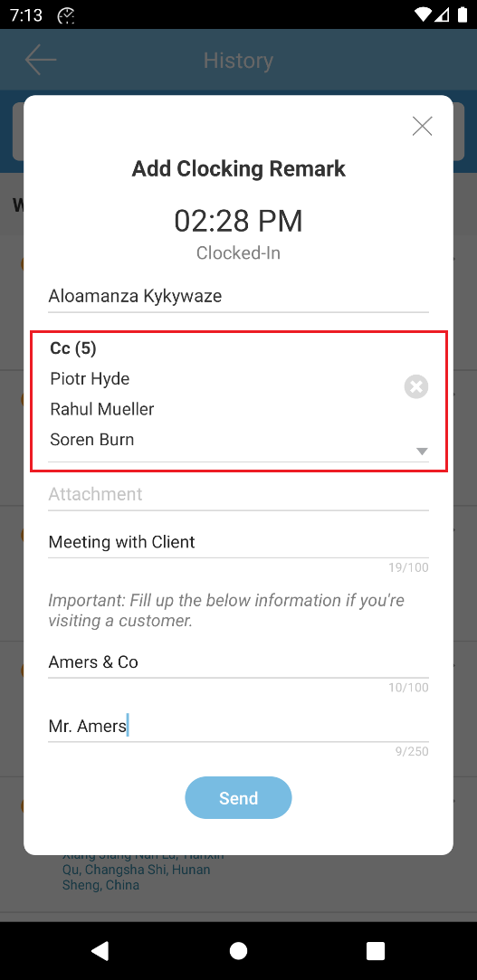Open the Attachment field
The image size is (477, 980).
point(238,494)
